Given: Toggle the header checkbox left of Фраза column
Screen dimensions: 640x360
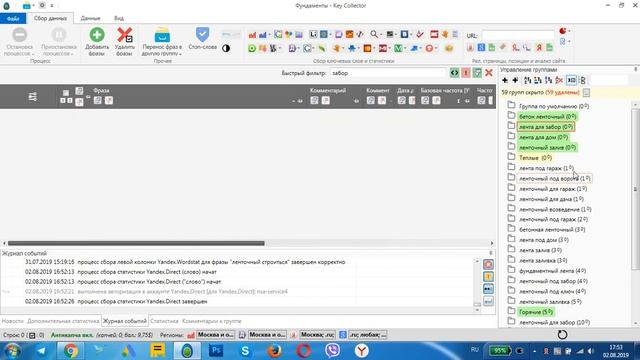Looking at the screenshot, I should point(66,93).
